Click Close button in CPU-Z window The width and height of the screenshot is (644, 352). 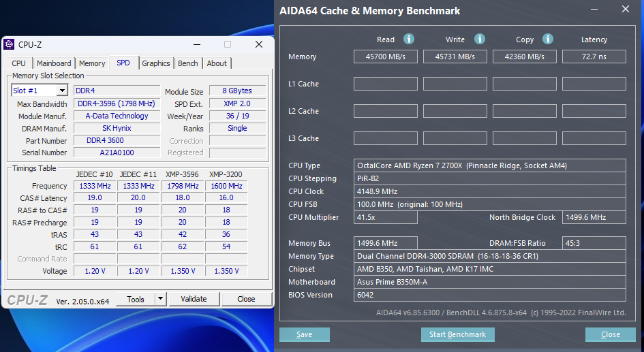coord(246,299)
